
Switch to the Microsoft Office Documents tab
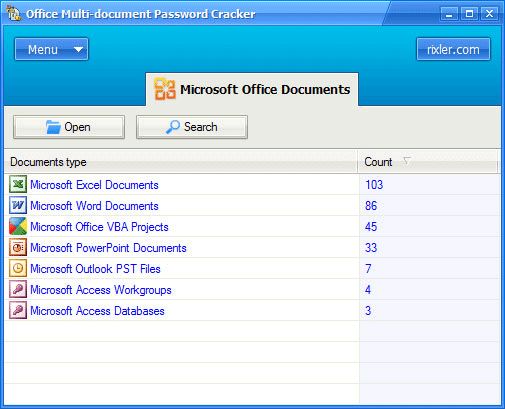[252, 89]
